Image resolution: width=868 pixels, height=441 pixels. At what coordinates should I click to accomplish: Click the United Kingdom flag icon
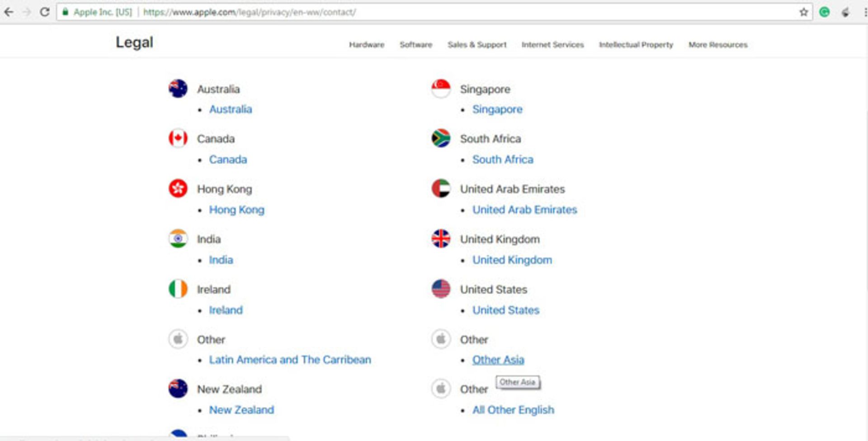point(441,239)
